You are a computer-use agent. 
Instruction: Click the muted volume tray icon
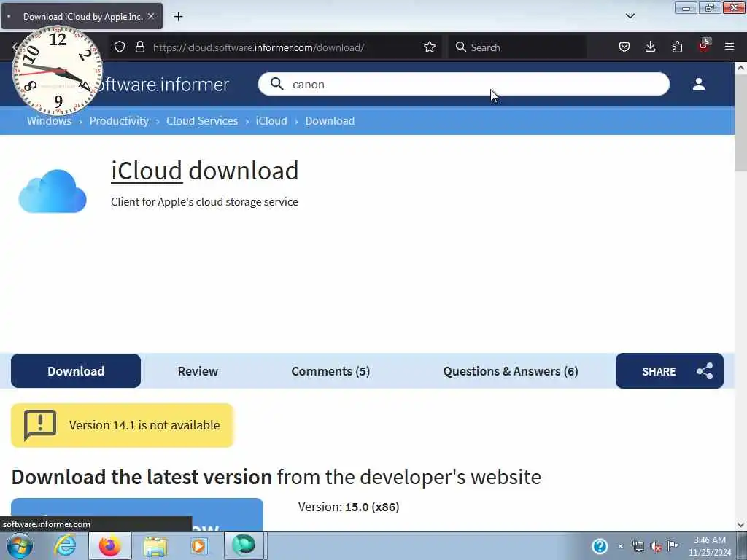point(656,547)
